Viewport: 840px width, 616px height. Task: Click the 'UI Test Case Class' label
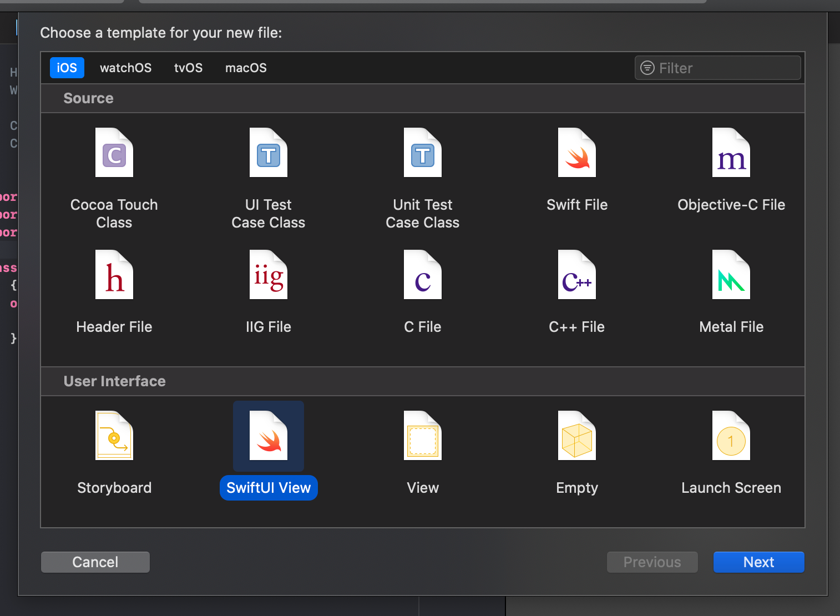tap(269, 214)
